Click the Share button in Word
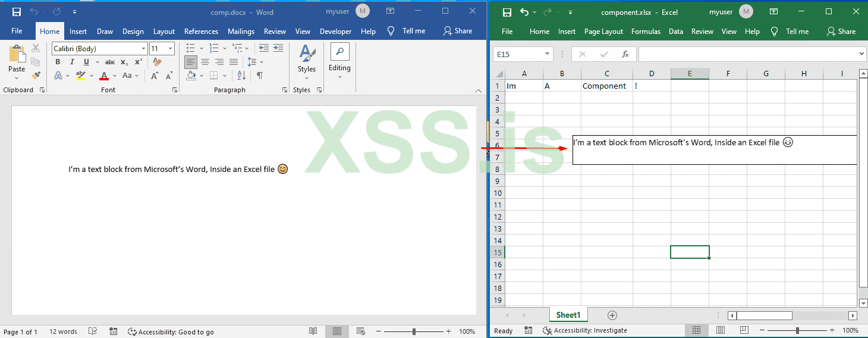 coord(458,31)
